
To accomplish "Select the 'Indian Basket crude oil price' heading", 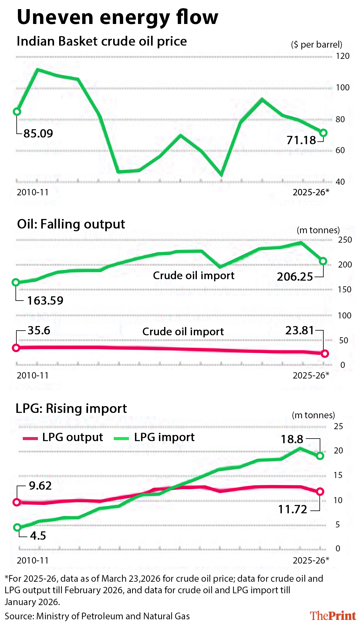I will pos(102,41).
